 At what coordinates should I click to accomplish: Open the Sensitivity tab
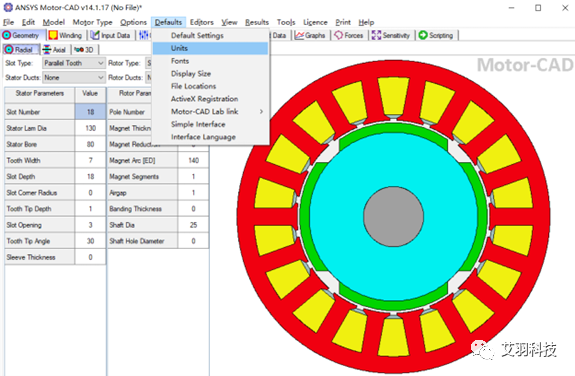tap(391, 35)
